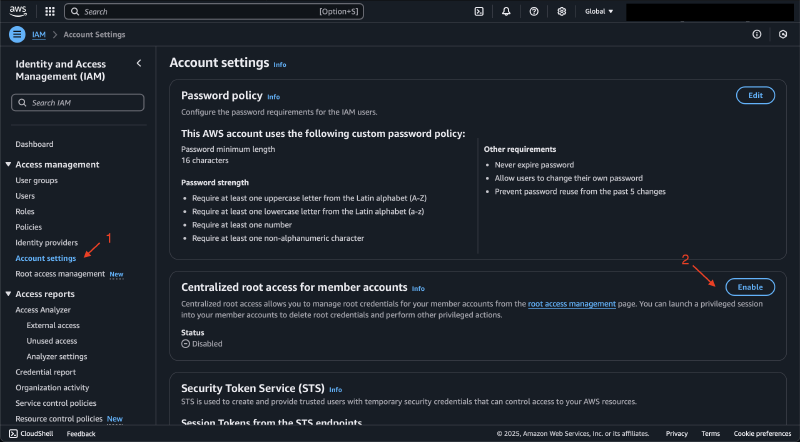
Task: Click the CloudShell footer label
Action: click(37, 434)
